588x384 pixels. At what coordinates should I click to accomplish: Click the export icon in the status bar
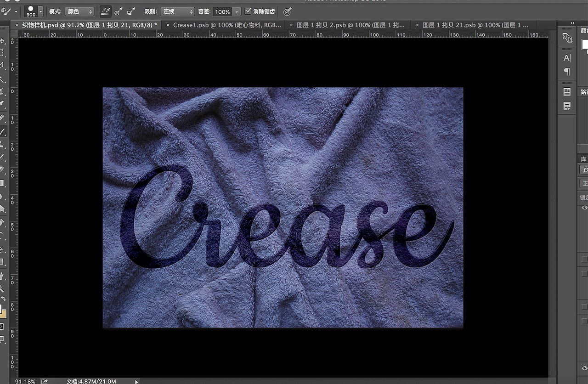tap(45, 381)
